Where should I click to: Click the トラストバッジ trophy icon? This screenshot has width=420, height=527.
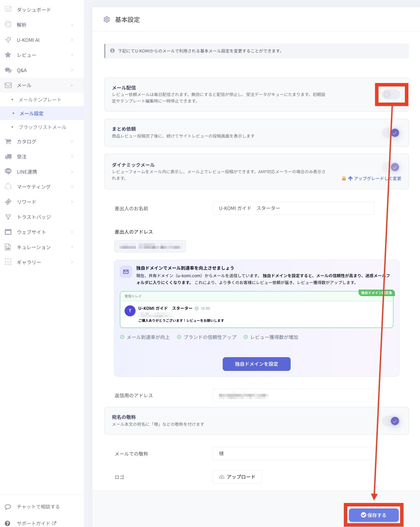click(8, 217)
